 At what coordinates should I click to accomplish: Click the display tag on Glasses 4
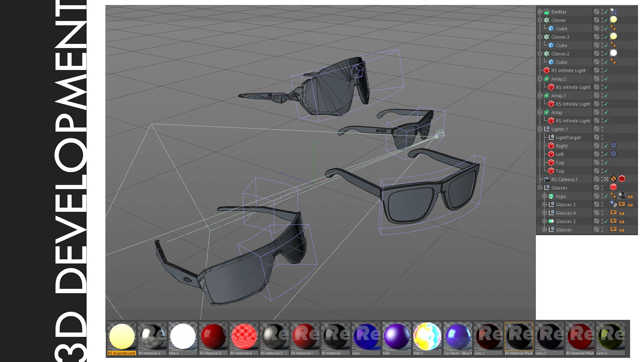tap(613, 213)
